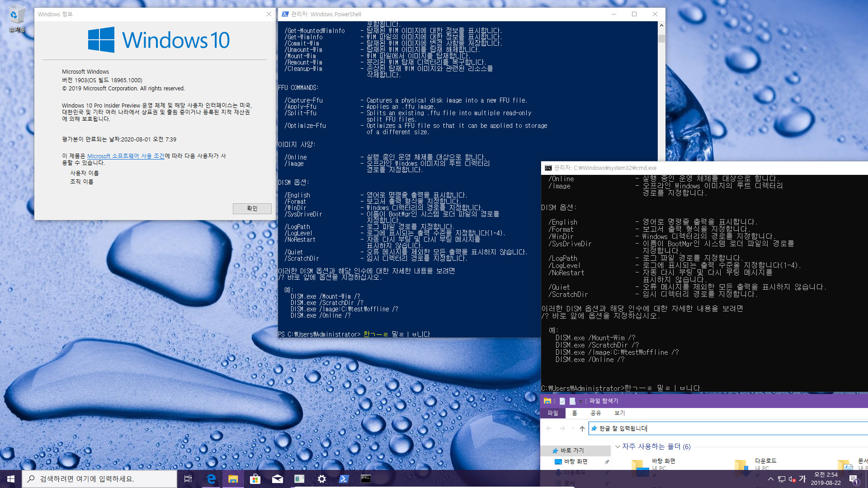This screenshot has height=488, width=868.
Task: Click the 버전 1903(OS 빌드 18965.1000) text
Action: tap(102, 80)
